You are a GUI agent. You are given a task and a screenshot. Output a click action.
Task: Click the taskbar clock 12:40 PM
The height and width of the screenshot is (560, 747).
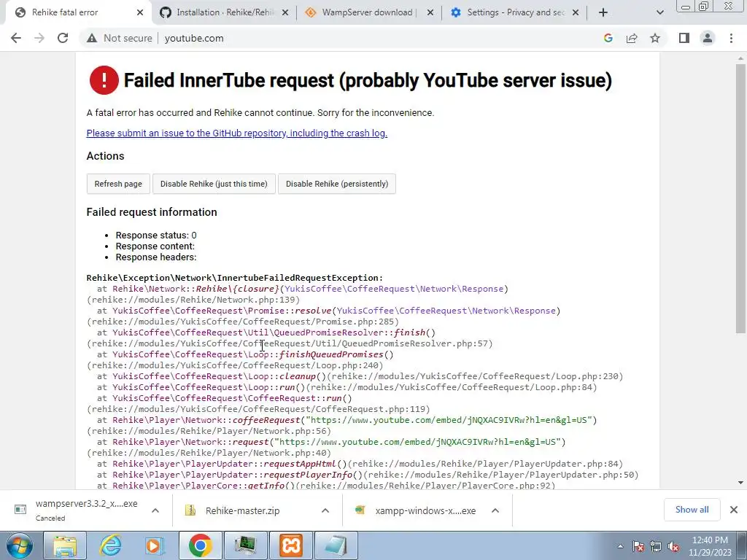pyautogui.click(x=710, y=546)
